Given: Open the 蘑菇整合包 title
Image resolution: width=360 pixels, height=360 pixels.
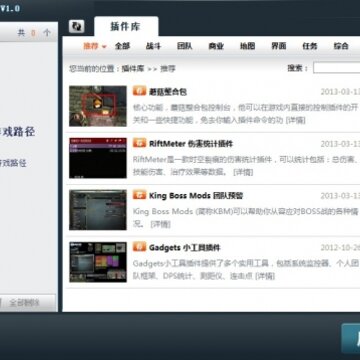Looking at the screenshot, I should pyautogui.click(x=168, y=92).
